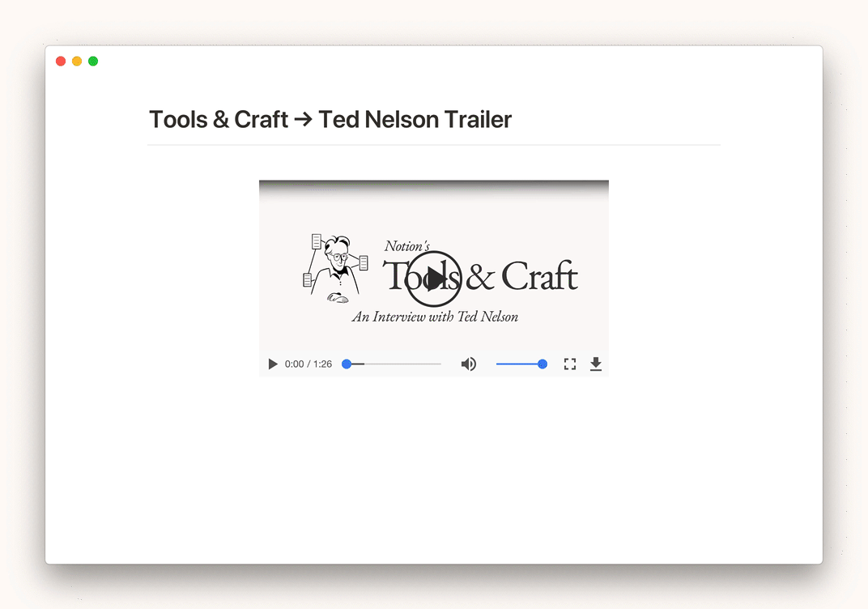The height and width of the screenshot is (609, 868).
Task: Click the blue volume slider knob
Action: (x=542, y=364)
